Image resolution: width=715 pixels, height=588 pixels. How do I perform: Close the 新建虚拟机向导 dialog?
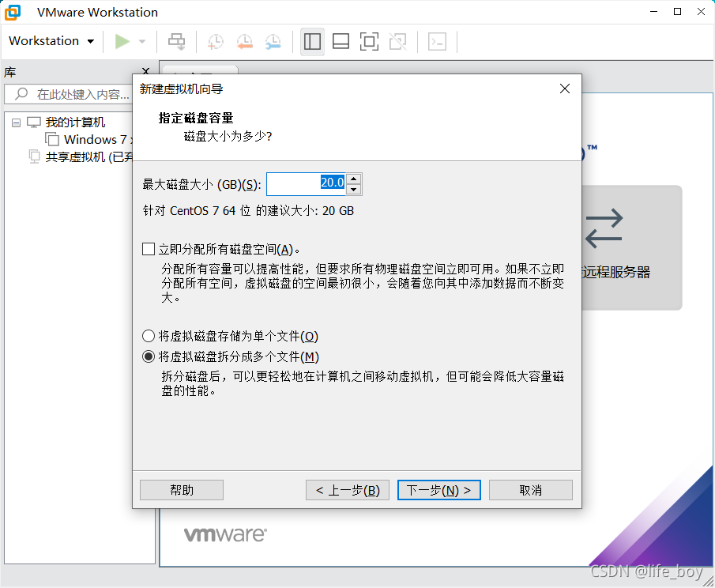coord(565,89)
